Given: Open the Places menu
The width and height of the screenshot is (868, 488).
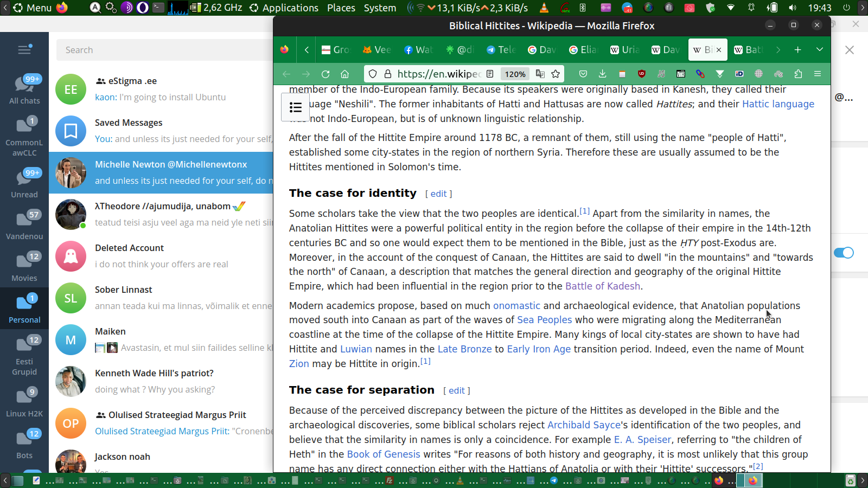Looking at the screenshot, I should point(341,8).
